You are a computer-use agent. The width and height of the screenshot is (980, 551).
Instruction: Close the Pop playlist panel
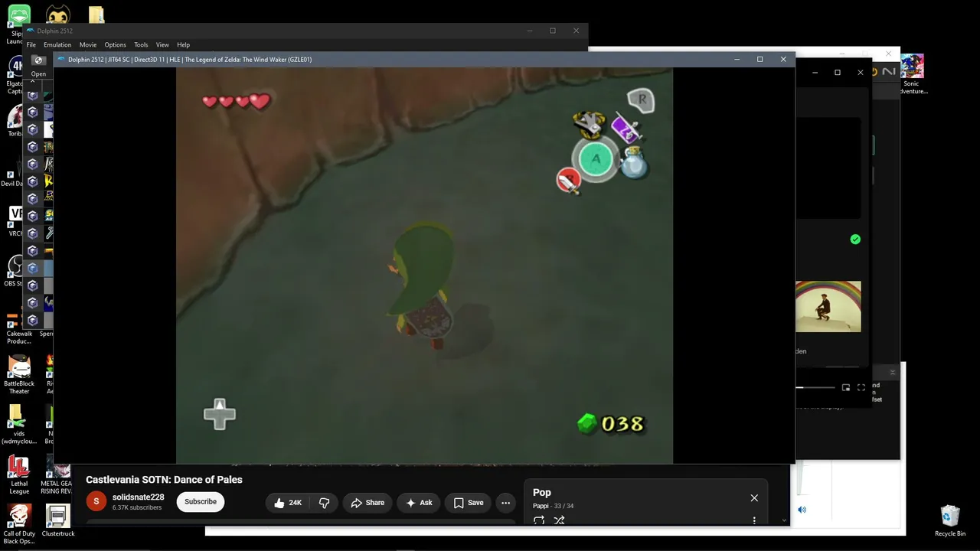[754, 498]
